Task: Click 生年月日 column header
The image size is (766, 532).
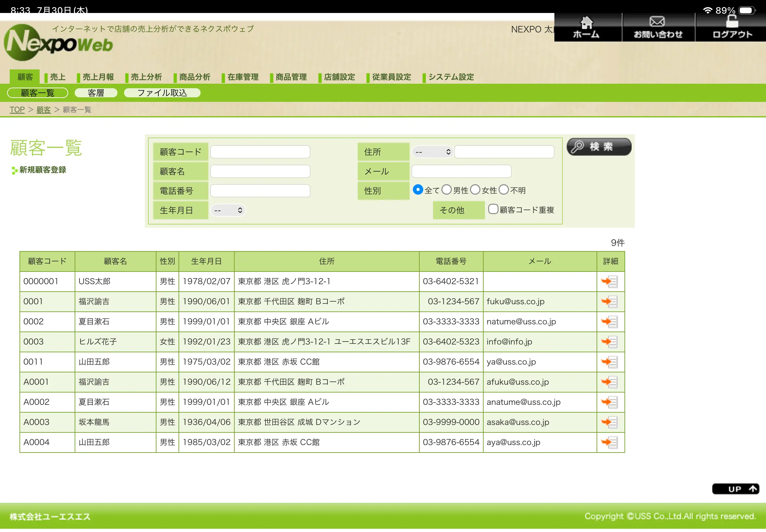Action: (x=206, y=262)
